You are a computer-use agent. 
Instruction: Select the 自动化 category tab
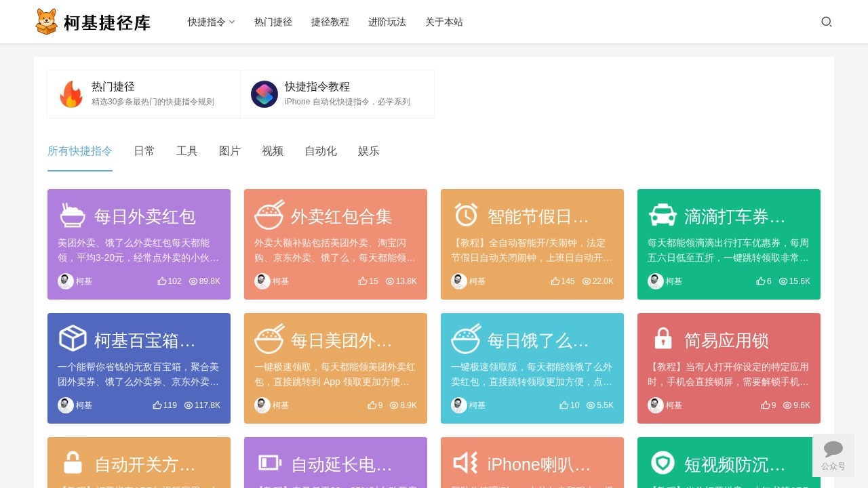pyautogui.click(x=321, y=151)
